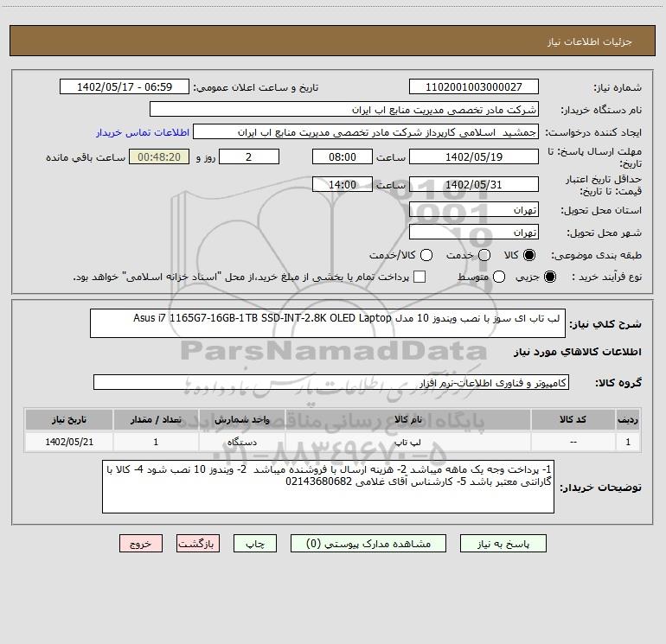This screenshot has width=666, height=644.
Task: Select the کالا/خدمت radio button
Action: [426, 255]
